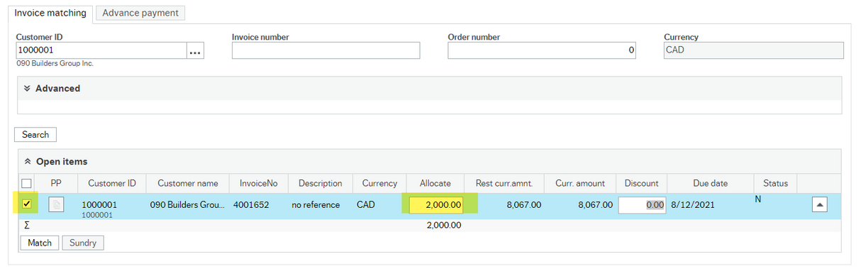Switch to the Invoice matching tab
The width and height of the screenshot is (868, 276).
point(50,13)
